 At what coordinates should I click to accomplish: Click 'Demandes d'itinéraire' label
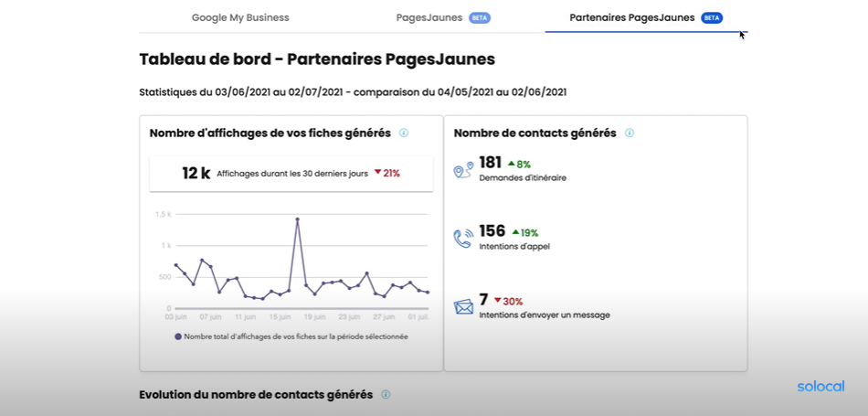(523, 177)
